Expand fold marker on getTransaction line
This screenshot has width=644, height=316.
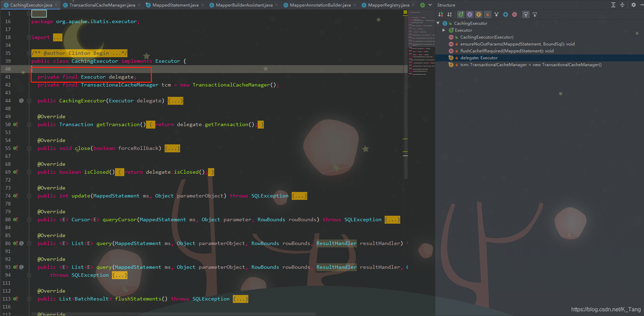point(29,124)
